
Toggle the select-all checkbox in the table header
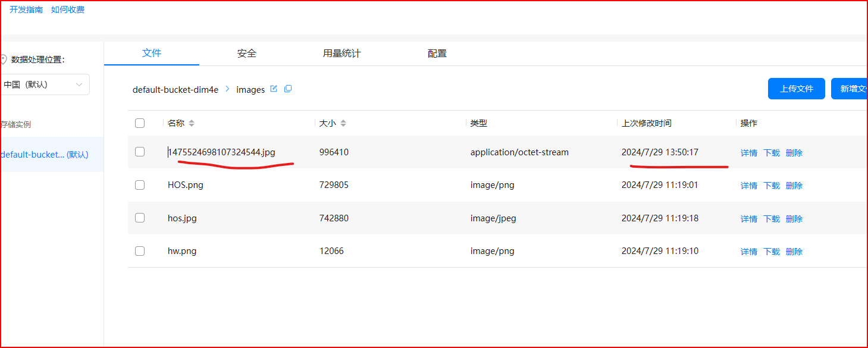click(x=140, y=123)
